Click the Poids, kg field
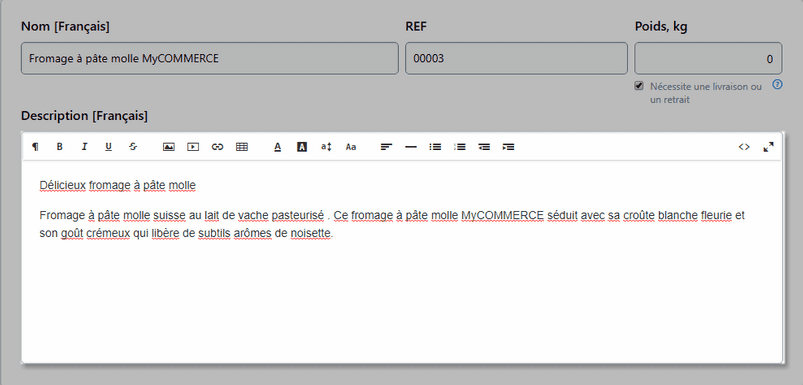 tap(708, 58)
